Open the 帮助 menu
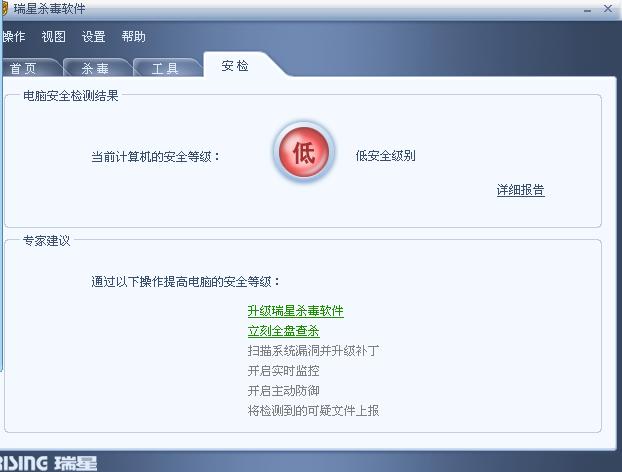This screenshot has height=472, width=622. click(x=134, y=36)
